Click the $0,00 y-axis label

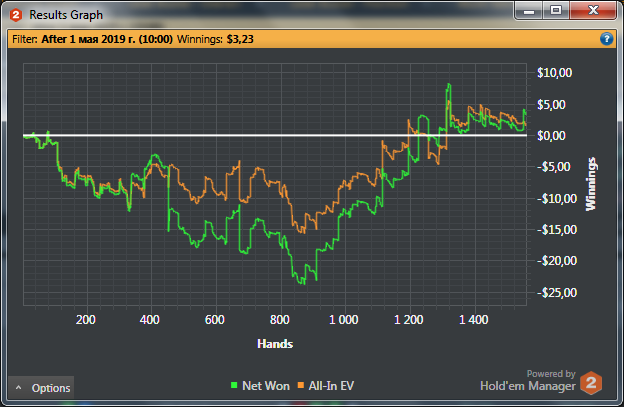(x=551, y=136)
